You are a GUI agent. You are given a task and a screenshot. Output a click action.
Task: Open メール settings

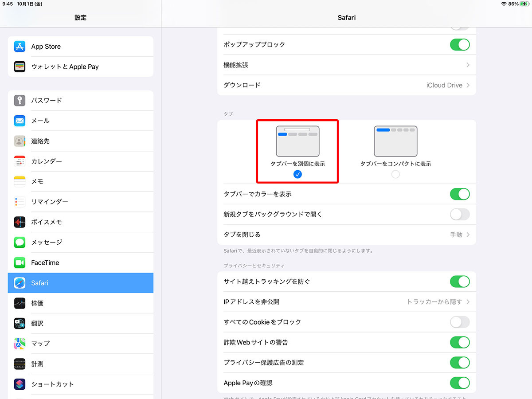pos(81,121)
